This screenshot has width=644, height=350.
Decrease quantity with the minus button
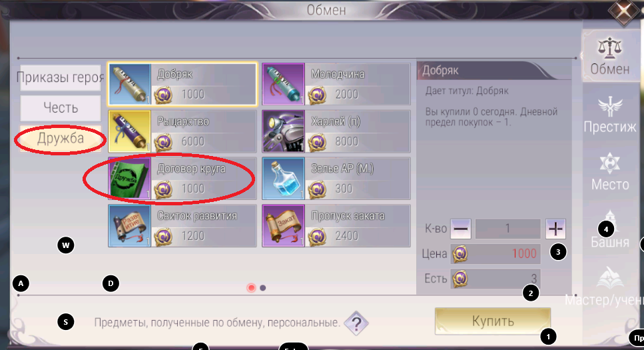click(460, 229)
